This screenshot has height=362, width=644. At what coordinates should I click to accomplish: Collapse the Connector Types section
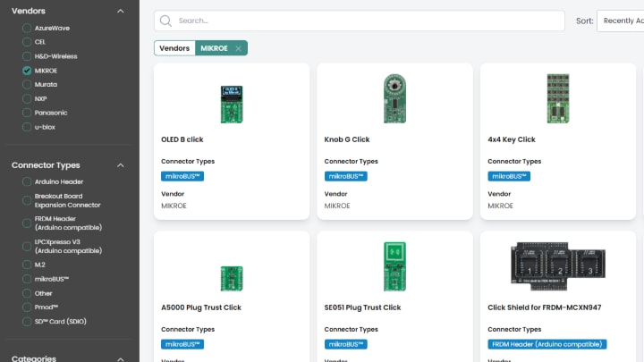121,165
